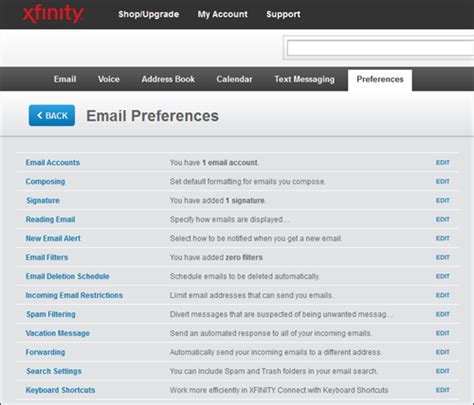Click 'Specify how emails are displayed' text
Viewport: 474px width, 405px height.
pyautogui.click(x=229, y=219)
